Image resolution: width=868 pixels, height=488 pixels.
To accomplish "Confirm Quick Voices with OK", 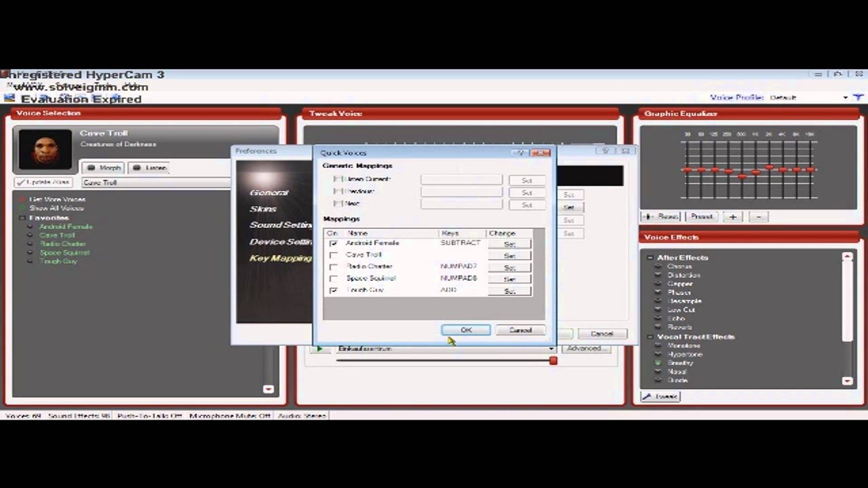I will [466, 330].
